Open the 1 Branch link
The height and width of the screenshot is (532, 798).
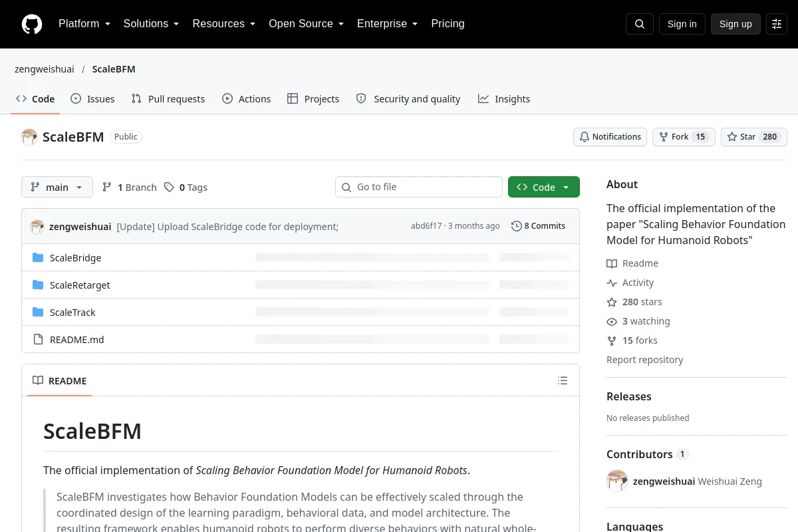130,188
